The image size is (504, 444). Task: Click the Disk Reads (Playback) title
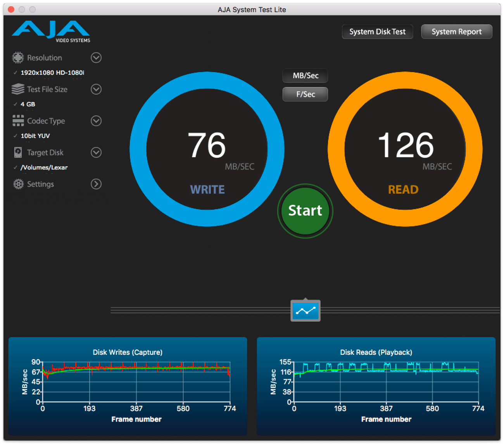pos(376,352)
